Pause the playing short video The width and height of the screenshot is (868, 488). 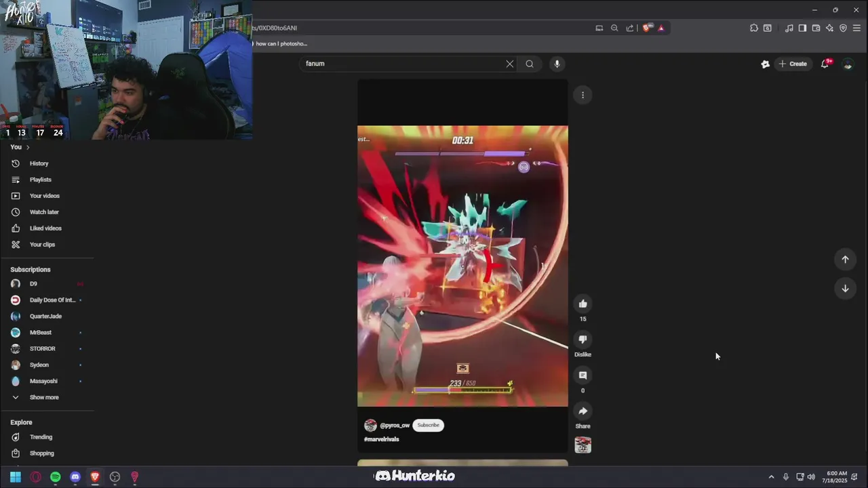(462, 266)
